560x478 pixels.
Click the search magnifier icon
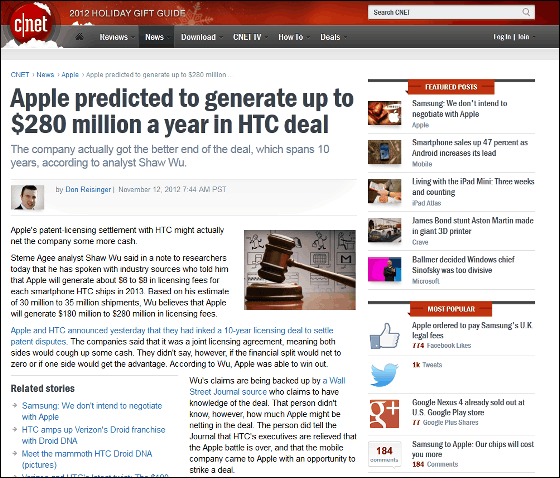click(526, 12)
